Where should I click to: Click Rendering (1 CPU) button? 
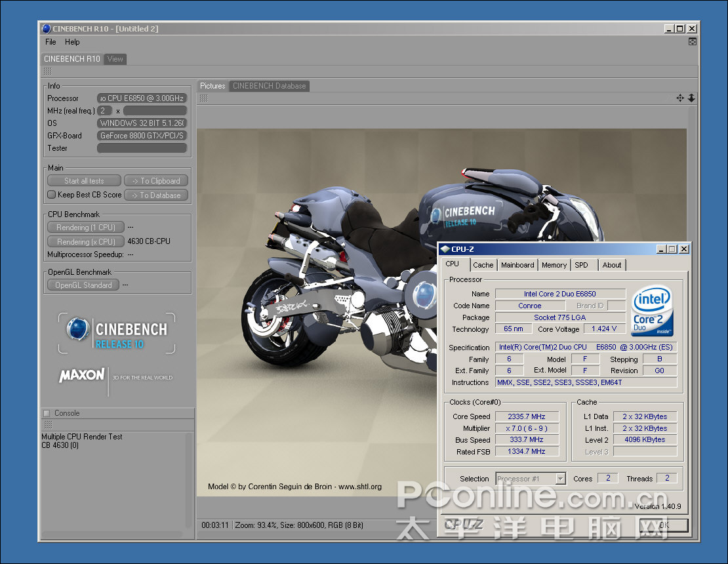(86, 227)
